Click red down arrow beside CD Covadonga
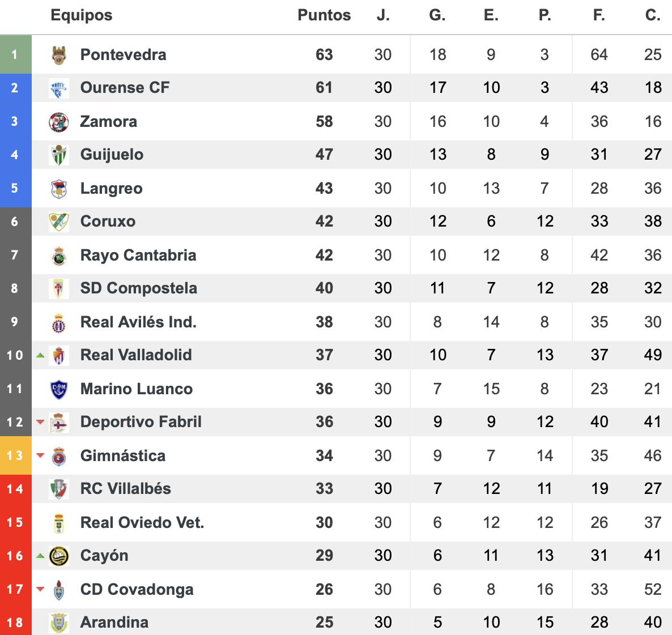672x635 pixels. (40, 589)
